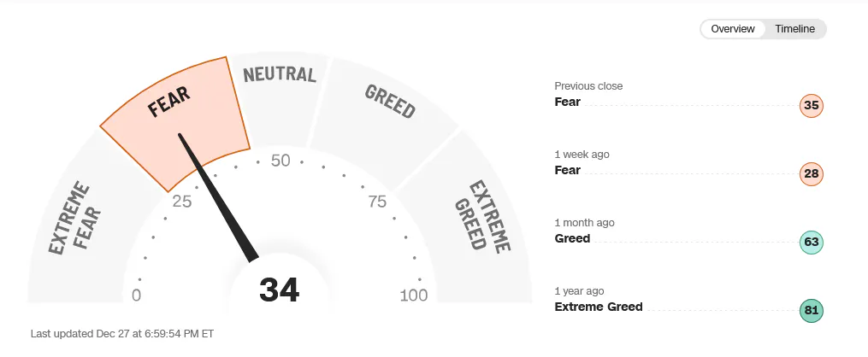868x357 pixels.
Task: Click the 1 month ago Greed label
Action: coord(572,239)
